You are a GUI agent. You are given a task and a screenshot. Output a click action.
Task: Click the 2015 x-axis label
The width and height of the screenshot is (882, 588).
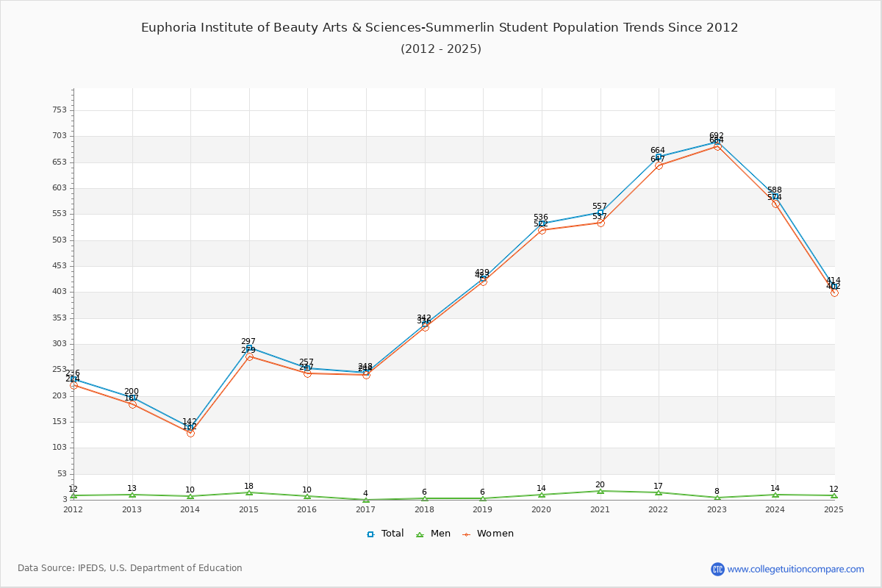pos(248,509)
